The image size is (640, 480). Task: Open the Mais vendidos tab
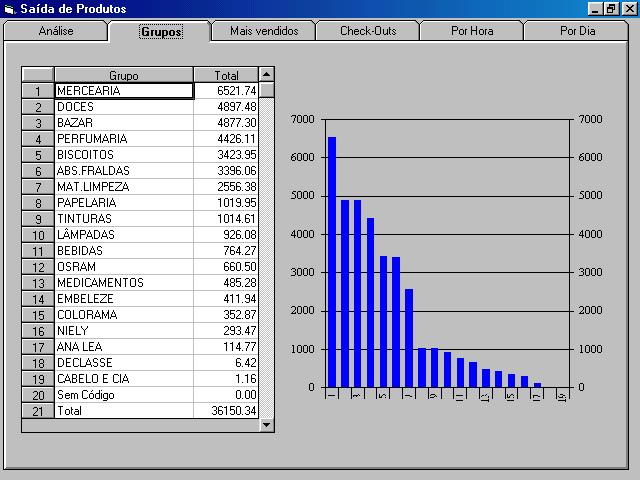pyautogui.click(x=264, y=31)
